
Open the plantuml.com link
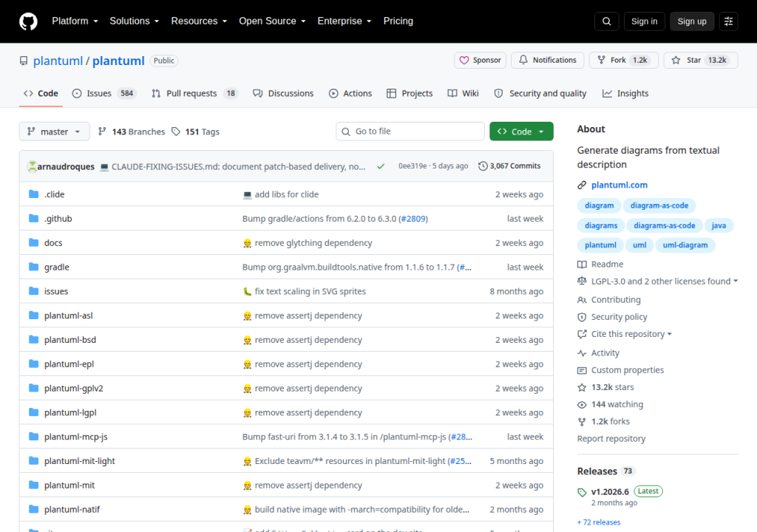point(619,185)
